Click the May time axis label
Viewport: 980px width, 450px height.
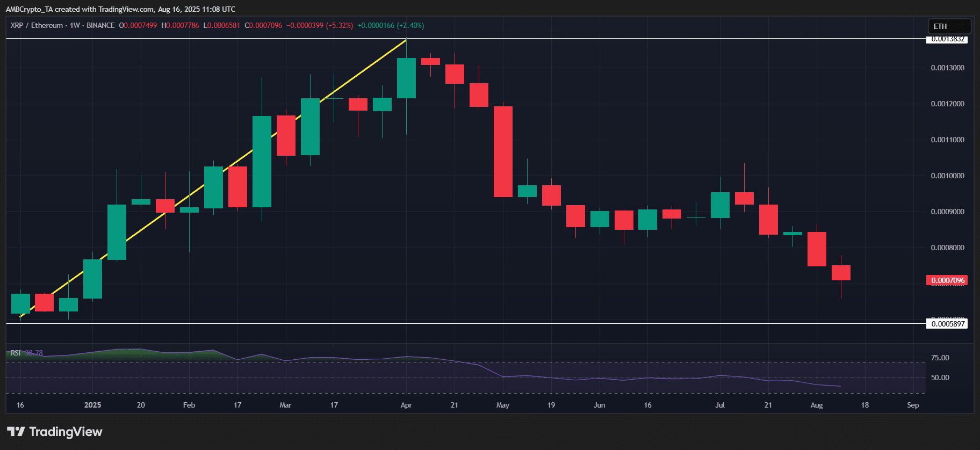tap(503, 405)
